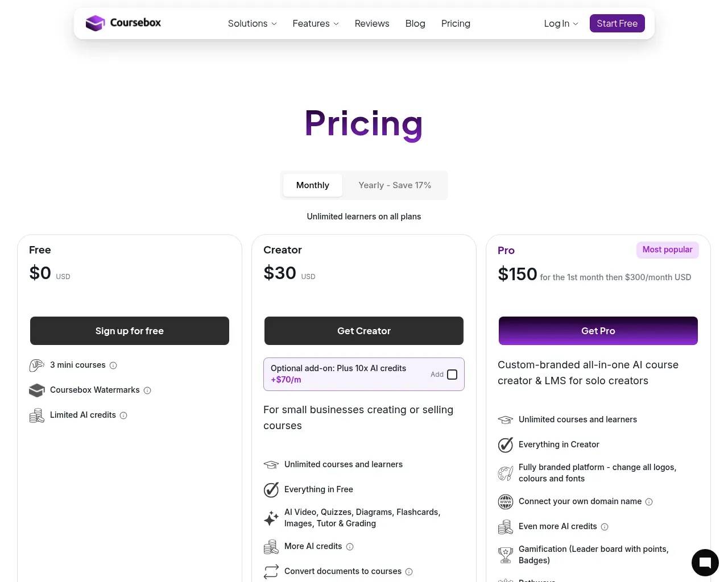The image size is (728, 582).
Task: Click cap icon in Creator's Unlimited courses row
Action: (x=271, y=465)
